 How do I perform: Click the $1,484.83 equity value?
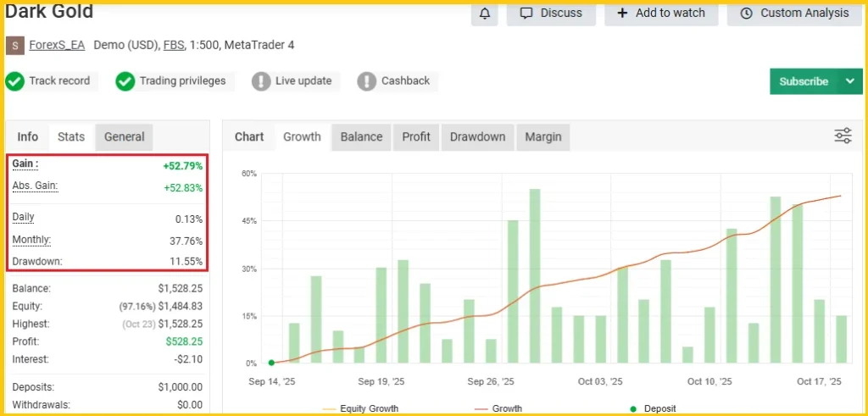(x=181, y=306)
